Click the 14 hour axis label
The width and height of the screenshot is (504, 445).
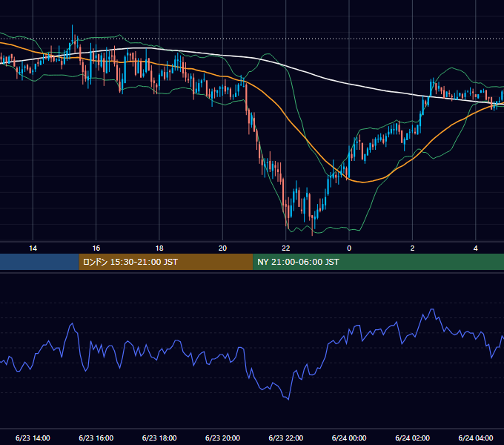[33, 248]
